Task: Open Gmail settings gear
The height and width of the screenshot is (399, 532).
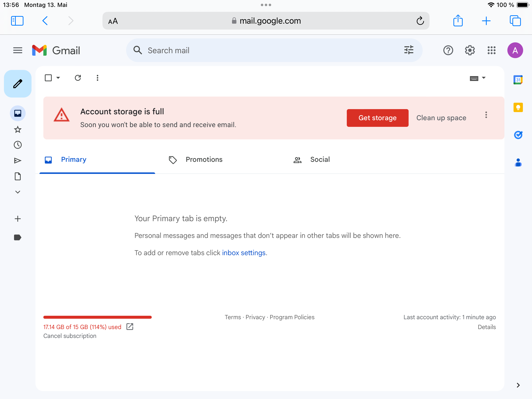Action: [470, 50]
